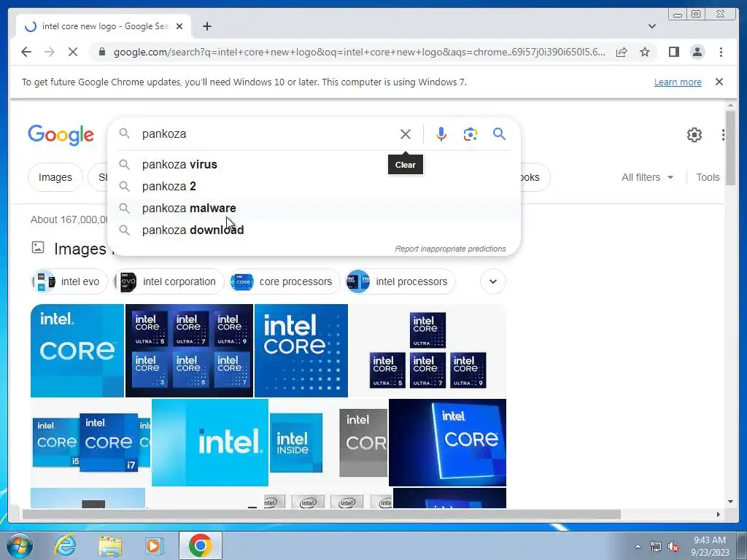Click the forward navigation arrow
Viewport: 747px width, 560px height.
(50, 52)
